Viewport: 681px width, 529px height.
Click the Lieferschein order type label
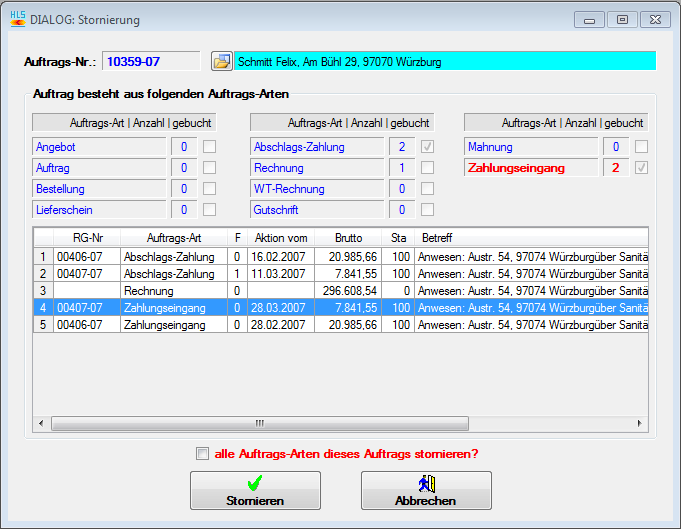click(98, 210)
